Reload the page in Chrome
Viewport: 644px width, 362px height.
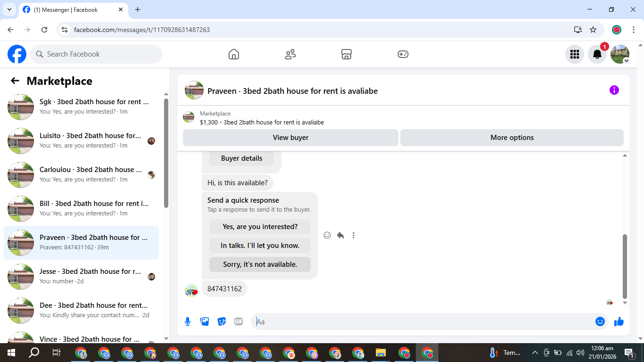coord(44,30)
